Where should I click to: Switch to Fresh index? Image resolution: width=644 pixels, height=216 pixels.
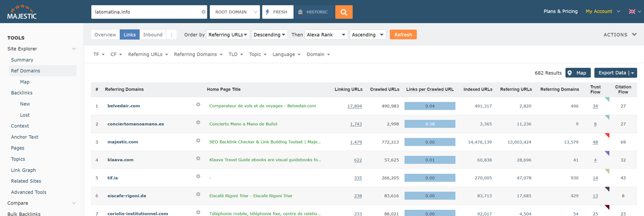coord(277,12)
